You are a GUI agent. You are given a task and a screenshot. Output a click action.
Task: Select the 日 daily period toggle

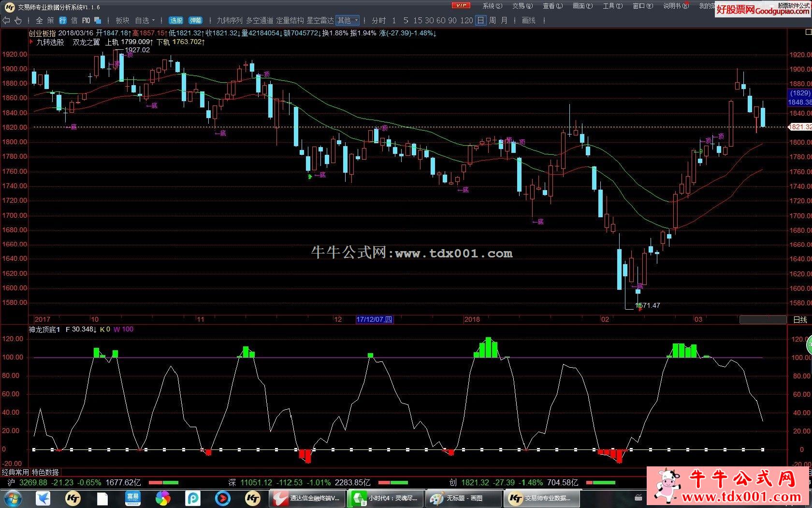coord(480,20)
